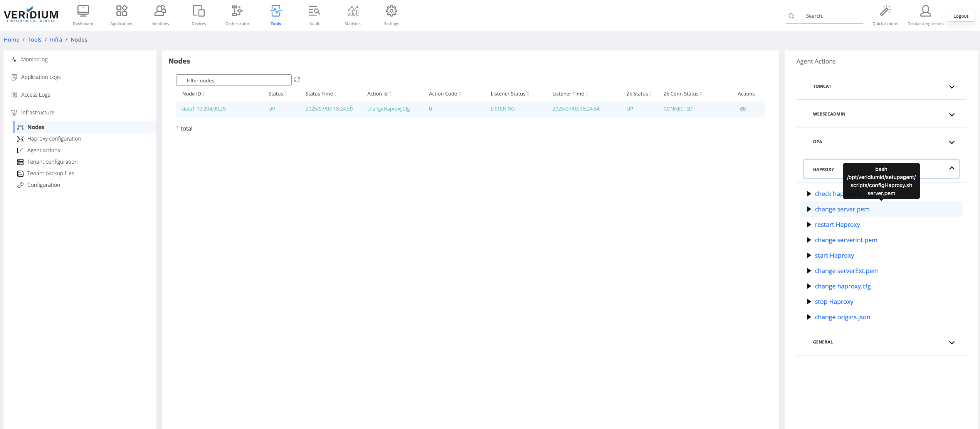Click the Tools breadcrumb link
980x429 pixels.
34,40
